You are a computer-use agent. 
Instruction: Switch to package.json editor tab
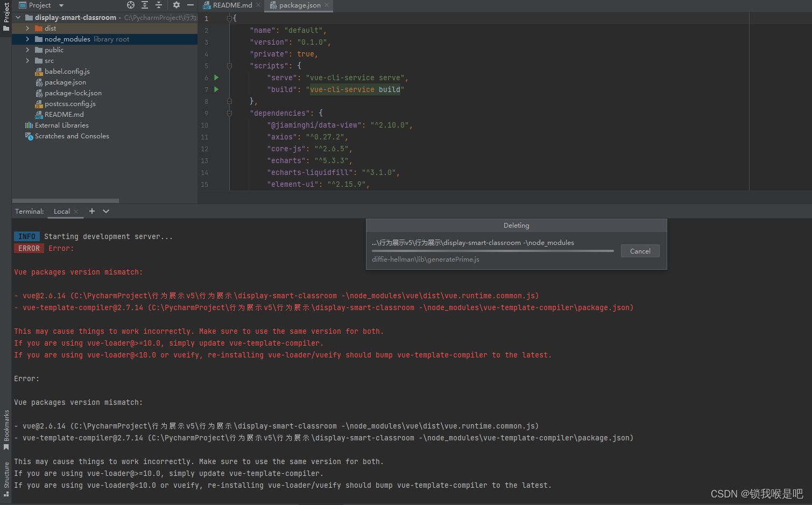pyautogui.click(x=300, y=5)
